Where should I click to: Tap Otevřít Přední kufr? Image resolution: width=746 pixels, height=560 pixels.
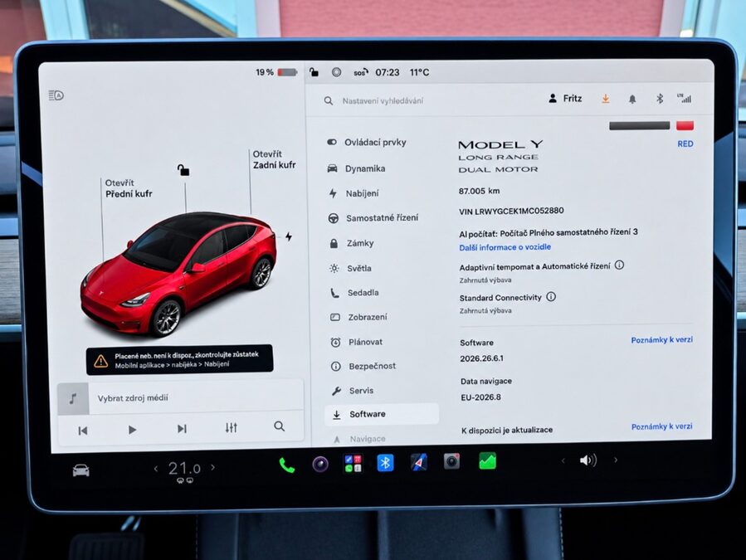coord(129,188)
